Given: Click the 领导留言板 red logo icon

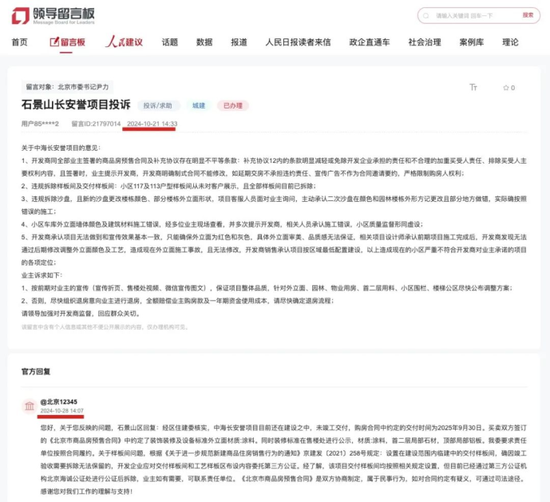Looking at the screenshot, I should [20, 16].
